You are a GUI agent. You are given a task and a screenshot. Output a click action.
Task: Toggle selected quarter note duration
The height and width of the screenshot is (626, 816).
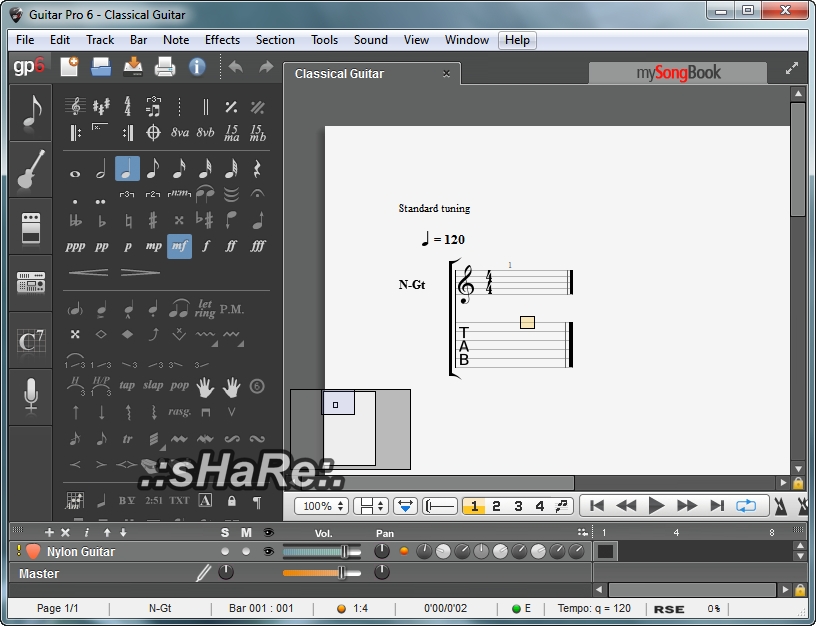(127, 168)
